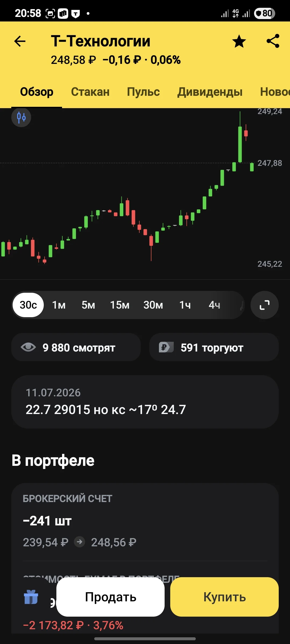290x644 pixels.
Task: Tap the share icon
Action: point(273,41)
